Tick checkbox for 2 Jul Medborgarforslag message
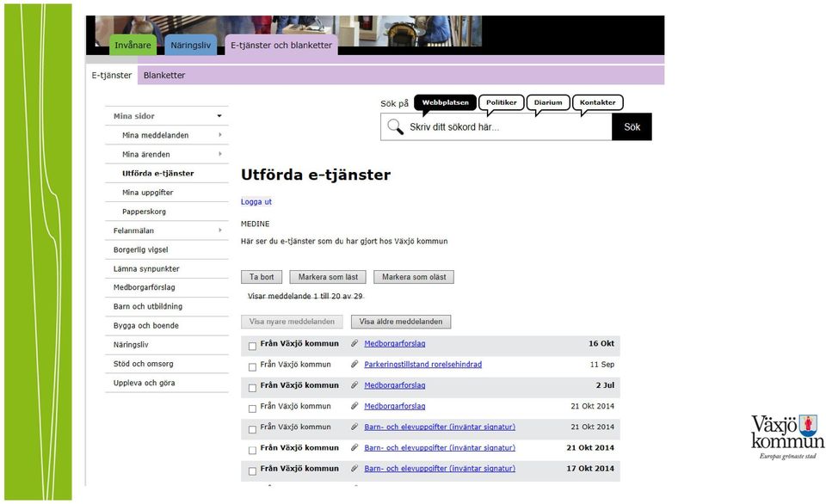826x504 pixels. tap(252, 388)
